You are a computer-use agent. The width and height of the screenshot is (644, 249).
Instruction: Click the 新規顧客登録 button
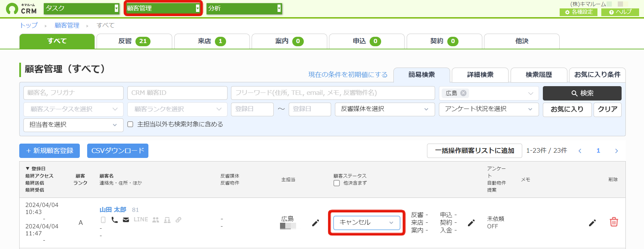pos(49,151)
